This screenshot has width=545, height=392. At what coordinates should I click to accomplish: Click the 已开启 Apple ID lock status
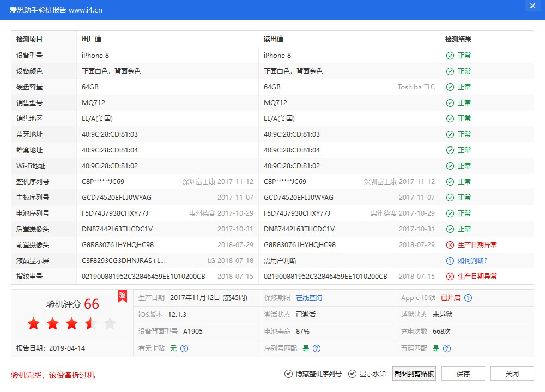point(451,298)
